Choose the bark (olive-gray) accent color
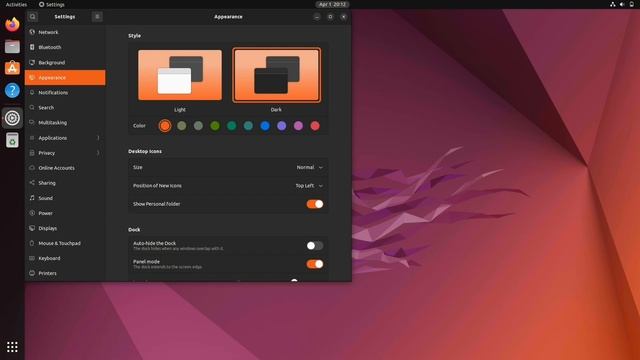The width and height of the screenshot is (640, 360). click(182, 126)
